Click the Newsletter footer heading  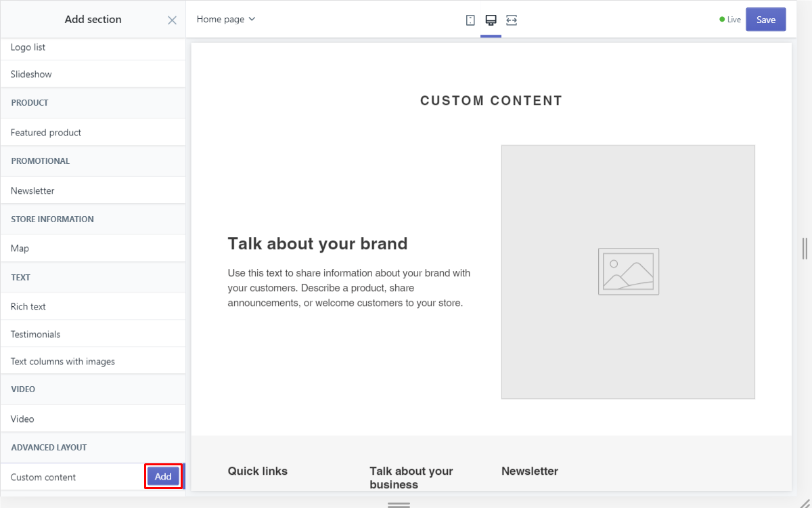tap(530, 471)
